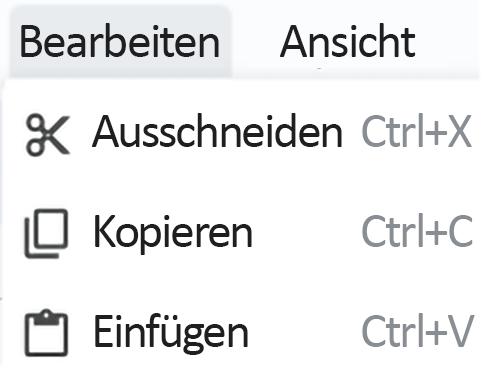
Task: Choose Kopieren from the Bearbeiten menu
Action: [x=243, y=232]
